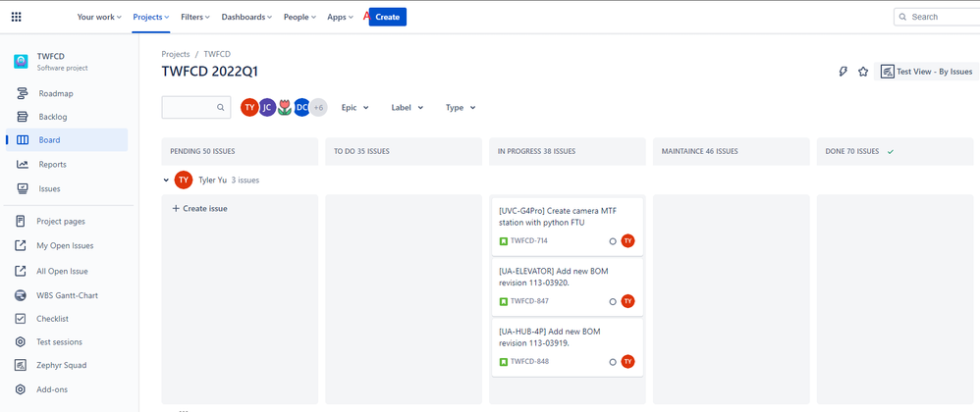
Task: Star this board as favorite
Action: click(x=863, y=72)
